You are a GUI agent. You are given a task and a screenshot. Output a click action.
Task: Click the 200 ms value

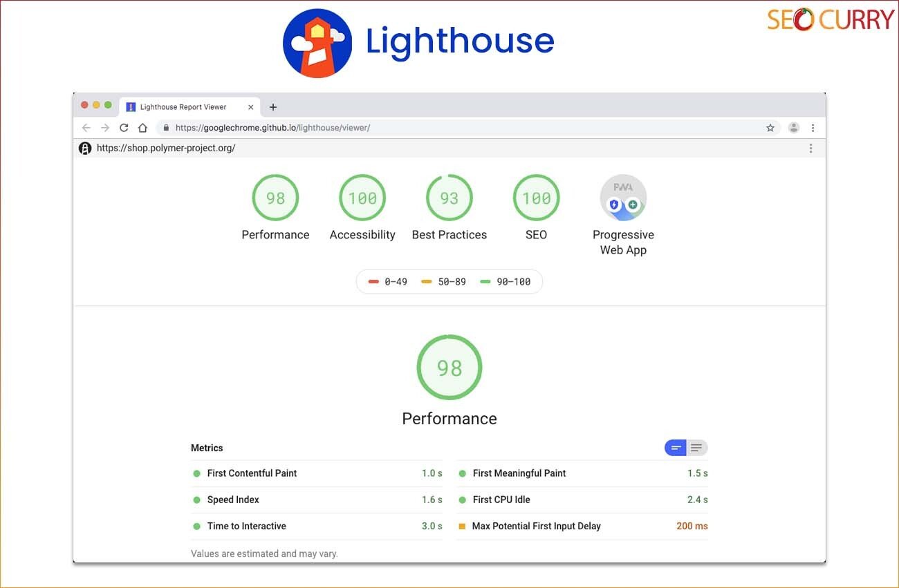[x=692, y=526]
